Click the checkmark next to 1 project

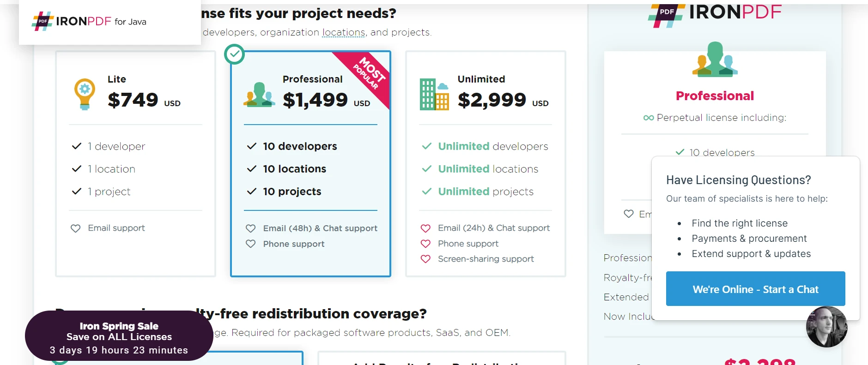coord(77,191)
